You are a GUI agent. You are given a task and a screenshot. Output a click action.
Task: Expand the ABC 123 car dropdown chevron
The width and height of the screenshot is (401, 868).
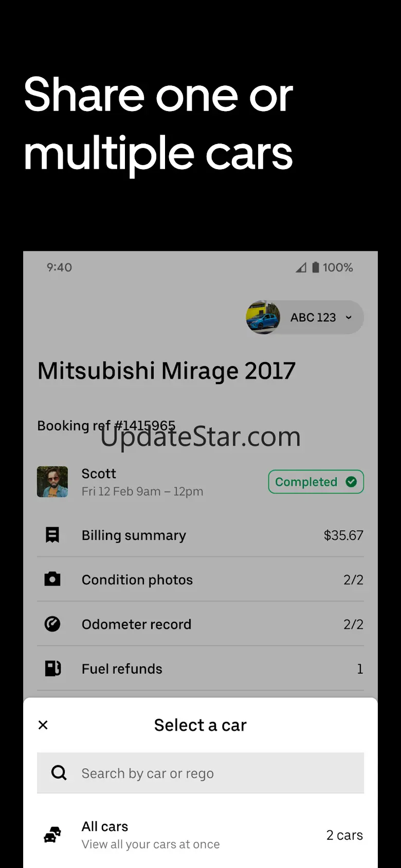(349, 317)
